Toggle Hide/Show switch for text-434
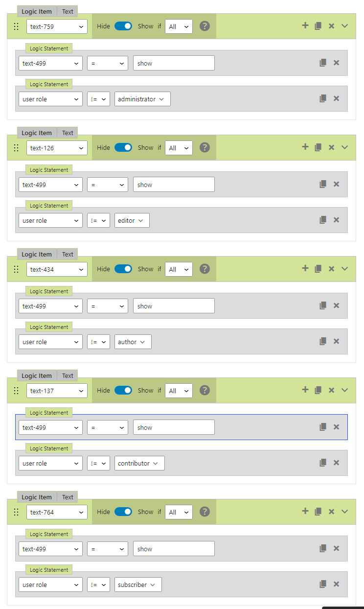 pos(123,269)
